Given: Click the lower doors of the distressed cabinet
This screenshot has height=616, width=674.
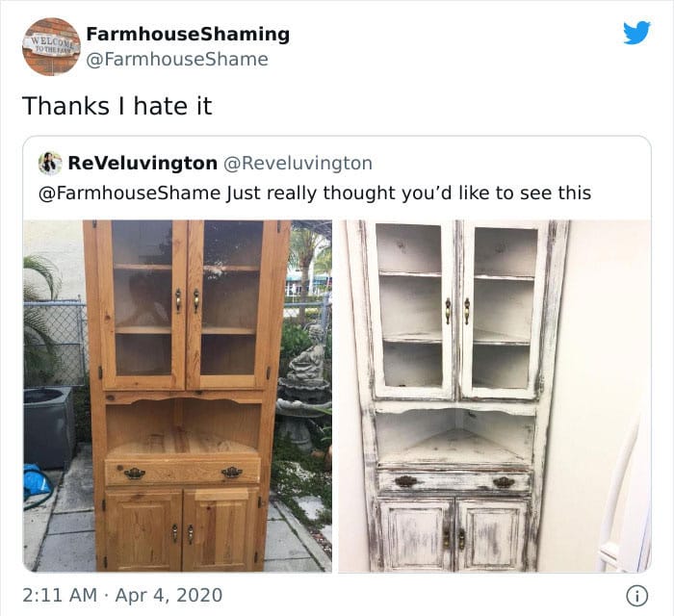Looking at the screenshot, I should (x=454, y=535).
